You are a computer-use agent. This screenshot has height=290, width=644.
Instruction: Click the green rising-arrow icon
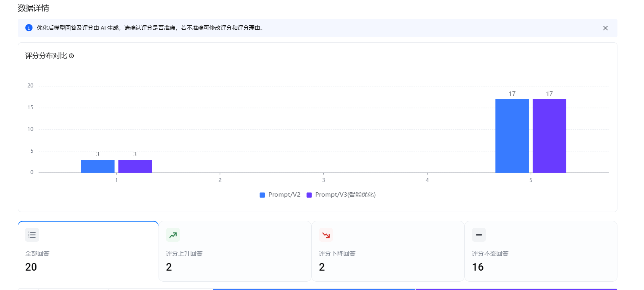(173, 235)
